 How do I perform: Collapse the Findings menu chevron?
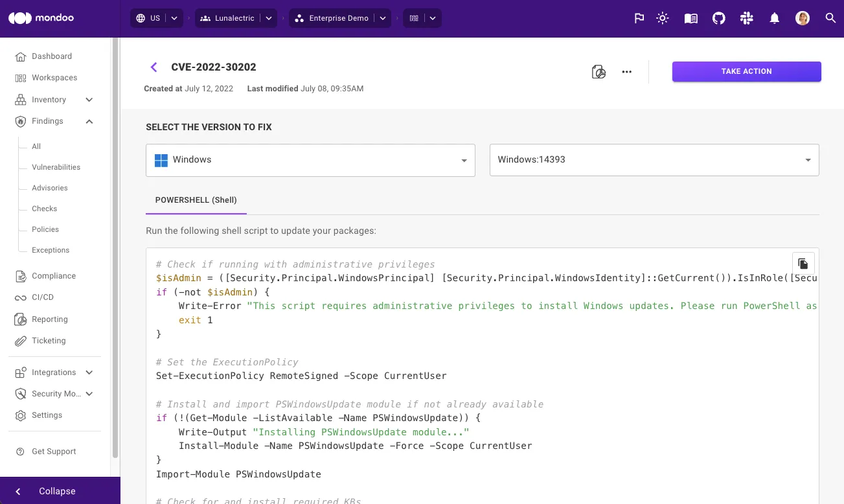(89, 121)
